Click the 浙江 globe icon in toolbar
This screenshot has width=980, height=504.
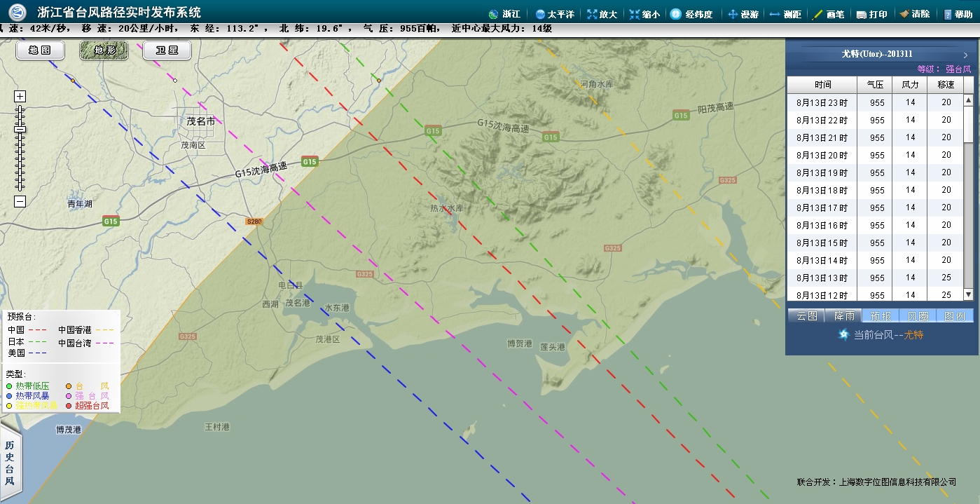(493, 14)
